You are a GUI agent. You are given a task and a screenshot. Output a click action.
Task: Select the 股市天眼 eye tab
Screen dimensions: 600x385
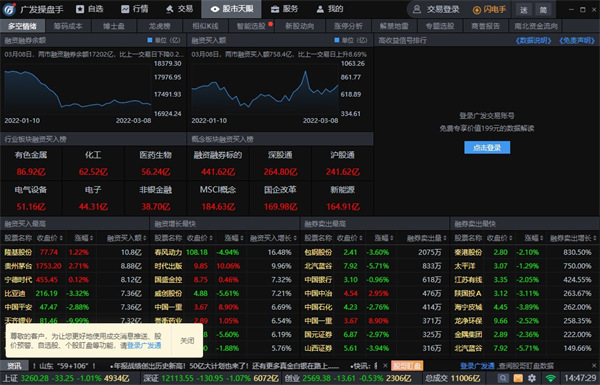tap(232, 9)
